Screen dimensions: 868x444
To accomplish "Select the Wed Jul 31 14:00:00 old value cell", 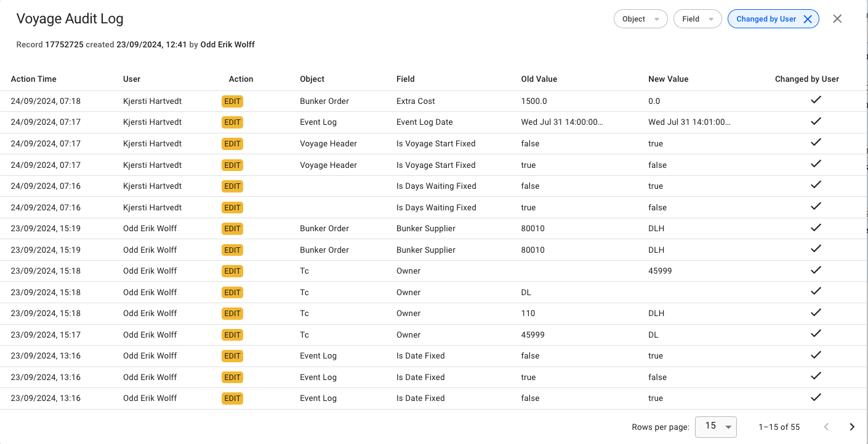I will 561,122.
